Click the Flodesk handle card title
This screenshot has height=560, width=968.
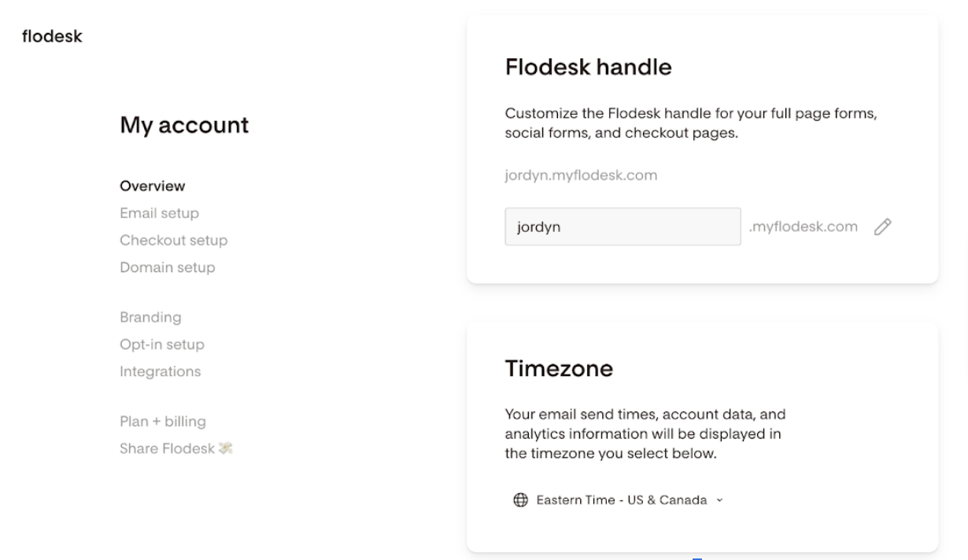[x=588, y=68]
